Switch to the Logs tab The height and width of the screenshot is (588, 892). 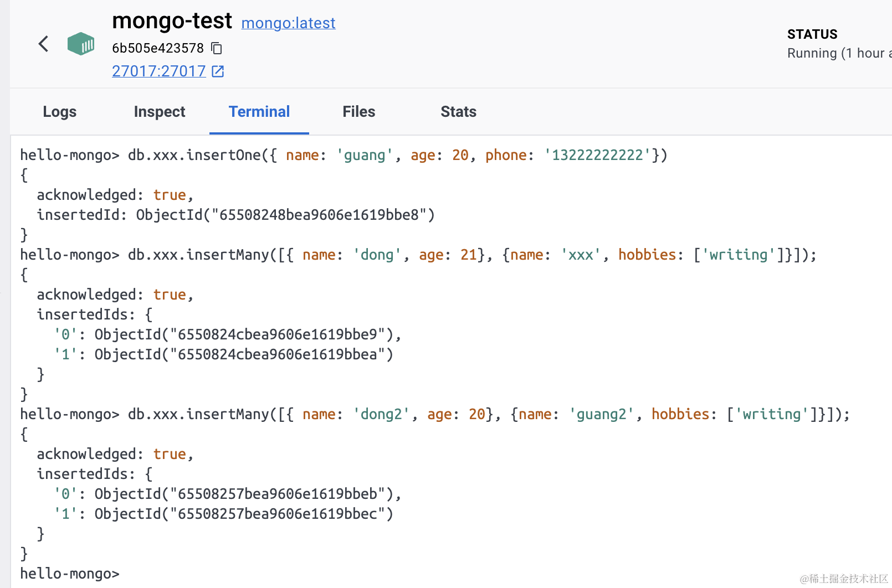(x=60, y=112)
